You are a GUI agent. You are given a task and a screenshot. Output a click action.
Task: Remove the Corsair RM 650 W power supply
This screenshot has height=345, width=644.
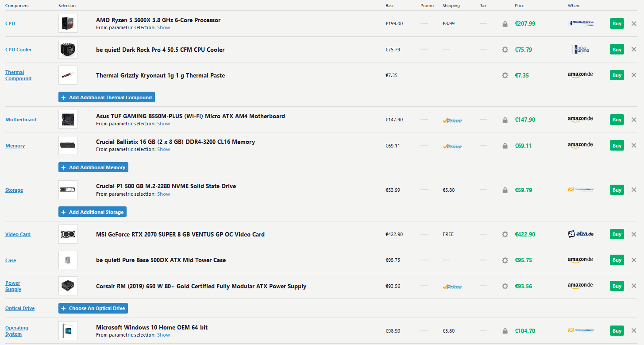634,286
